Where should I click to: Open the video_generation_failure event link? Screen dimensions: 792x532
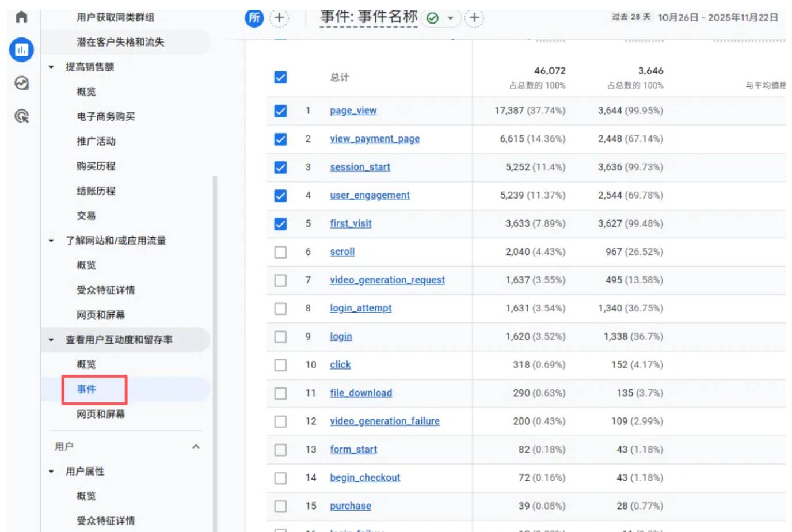point(384,421)
